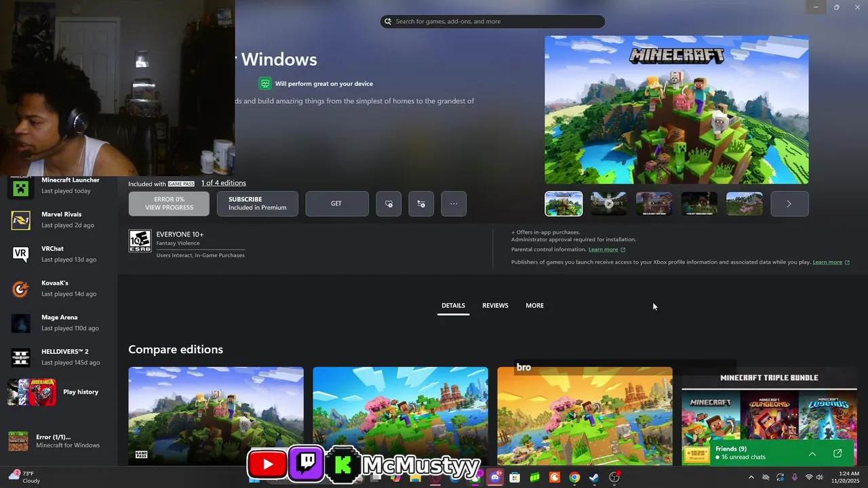Show next screenshots with the right arrow
The height and width of the screenshot is (488, 868).
(x=789, y=204)
